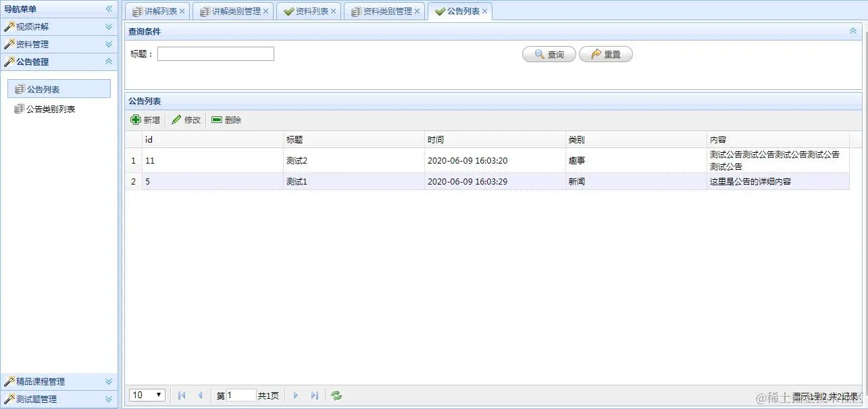Close the 讲解列表 tab

tap(182, 11)
